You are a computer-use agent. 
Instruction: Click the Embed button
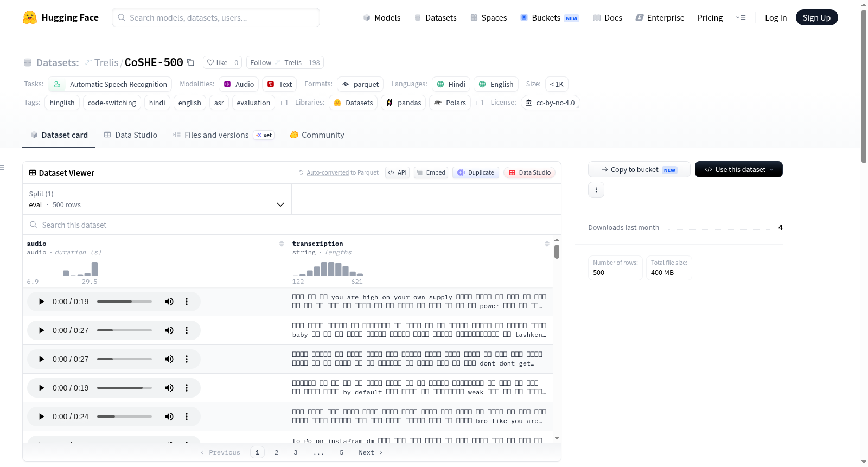(x=431, y=172)
